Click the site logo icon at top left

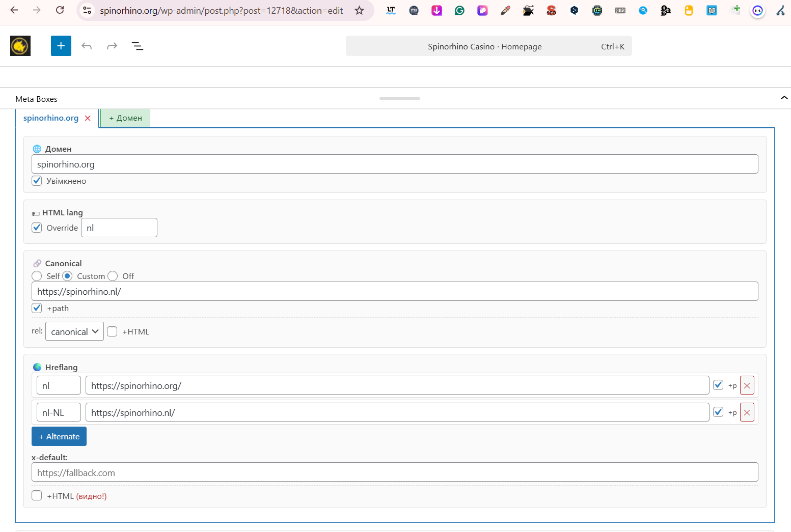pyautogui.click(x=20, y=46)
